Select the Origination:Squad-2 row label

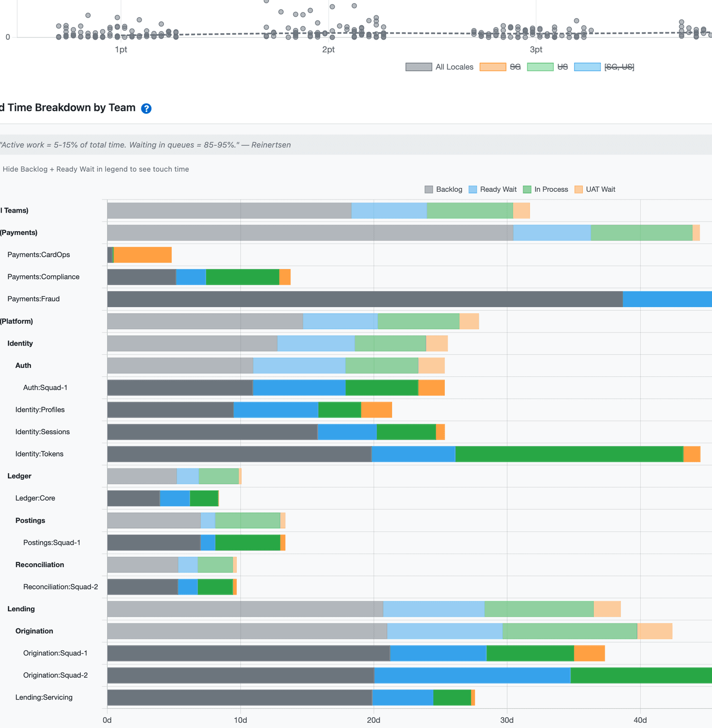point(56,675)
